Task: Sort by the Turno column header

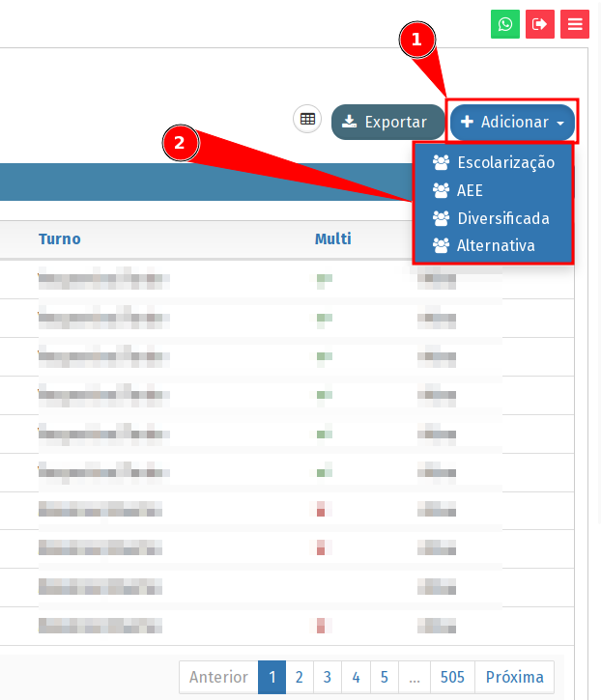Action: pyautogui.click(x=60, y=238)
